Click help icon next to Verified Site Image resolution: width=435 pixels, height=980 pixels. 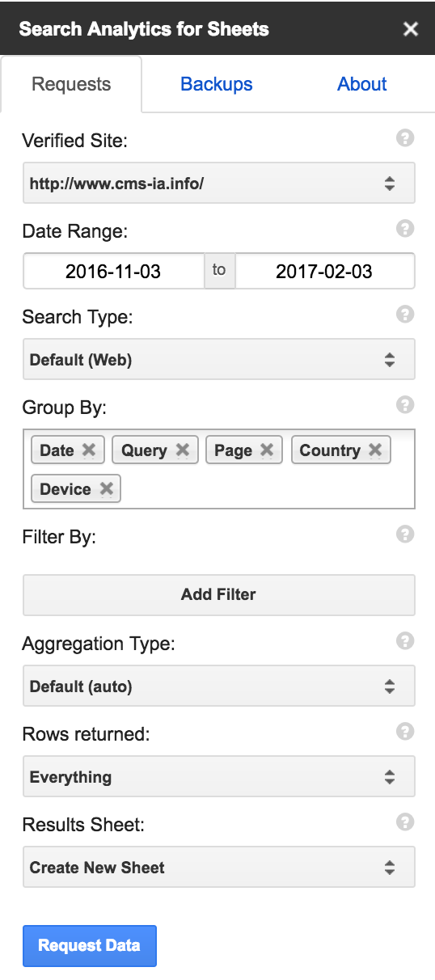click(405, 138)
